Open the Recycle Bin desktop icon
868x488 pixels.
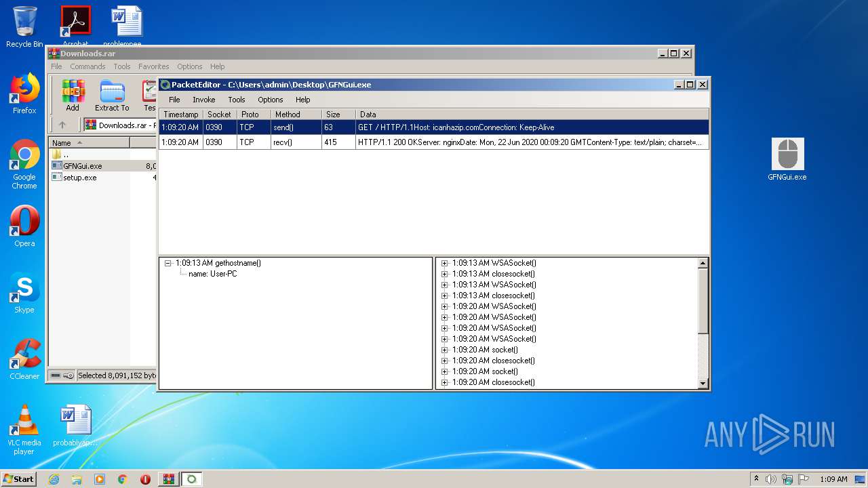(x=24, y=27)
